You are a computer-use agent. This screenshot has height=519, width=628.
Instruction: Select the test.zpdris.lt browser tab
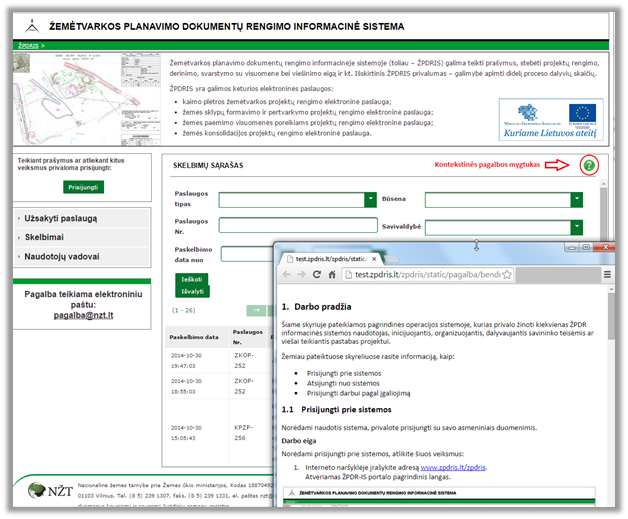(x=332, y=259)
